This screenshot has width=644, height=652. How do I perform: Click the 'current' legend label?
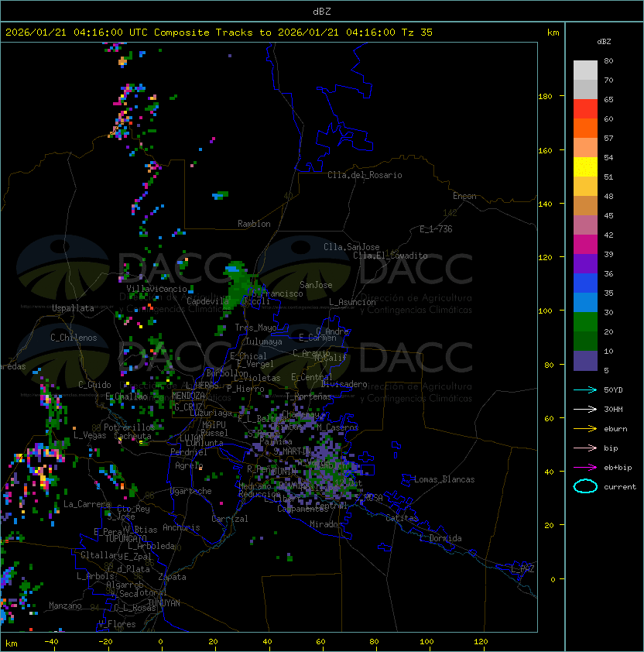point(620,487)
